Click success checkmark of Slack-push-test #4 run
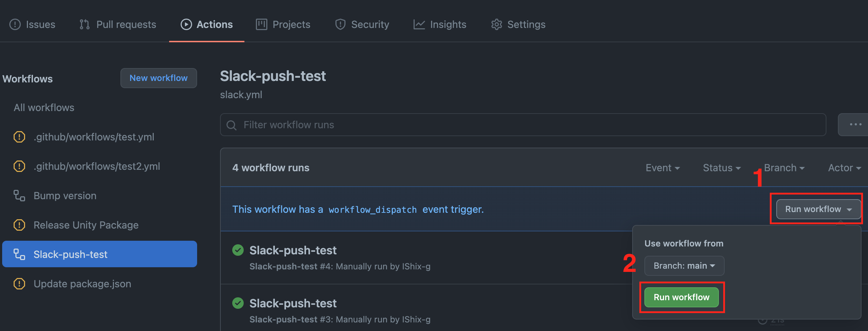 click(238, 250)
